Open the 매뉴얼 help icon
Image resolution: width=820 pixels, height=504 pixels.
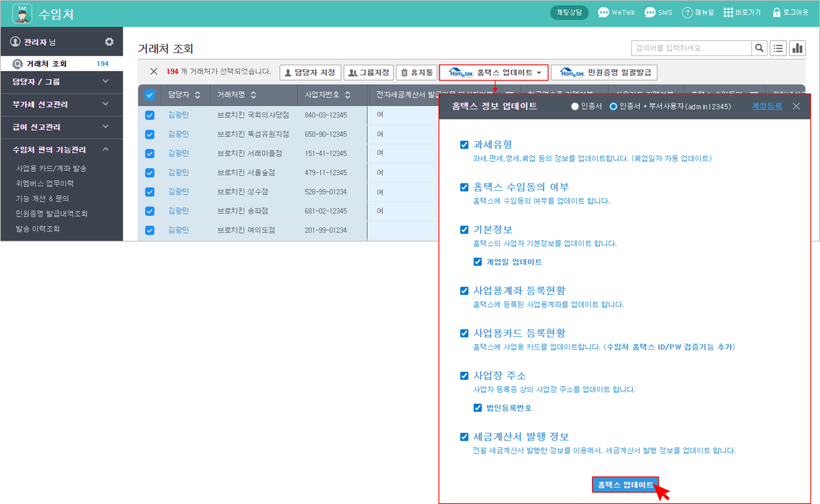point(687,13)
